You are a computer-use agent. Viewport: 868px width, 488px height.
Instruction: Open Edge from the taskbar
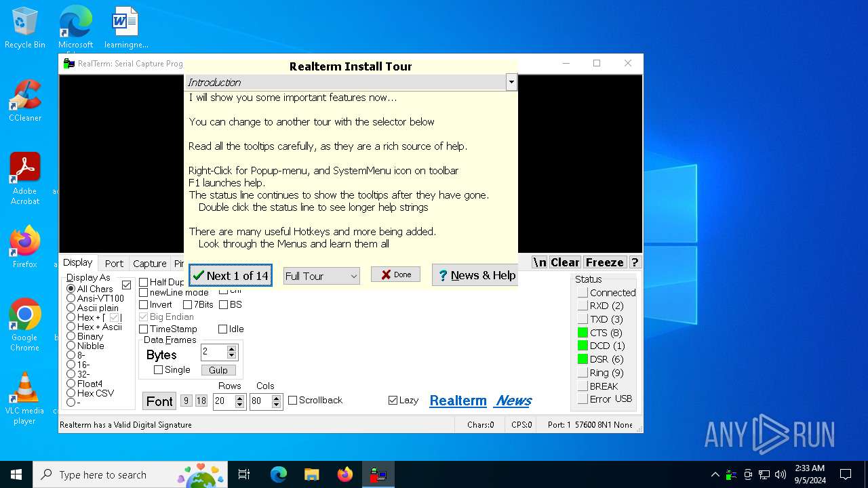(x=279, y=474)
